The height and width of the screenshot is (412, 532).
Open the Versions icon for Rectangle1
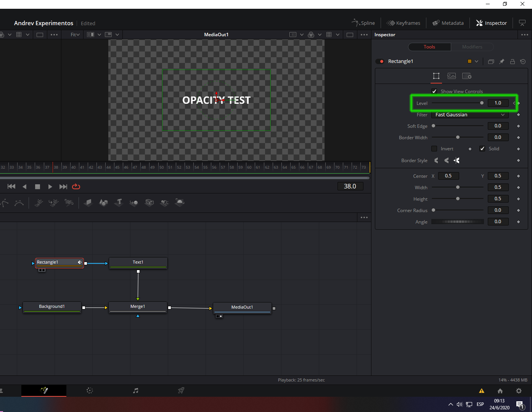491,61
